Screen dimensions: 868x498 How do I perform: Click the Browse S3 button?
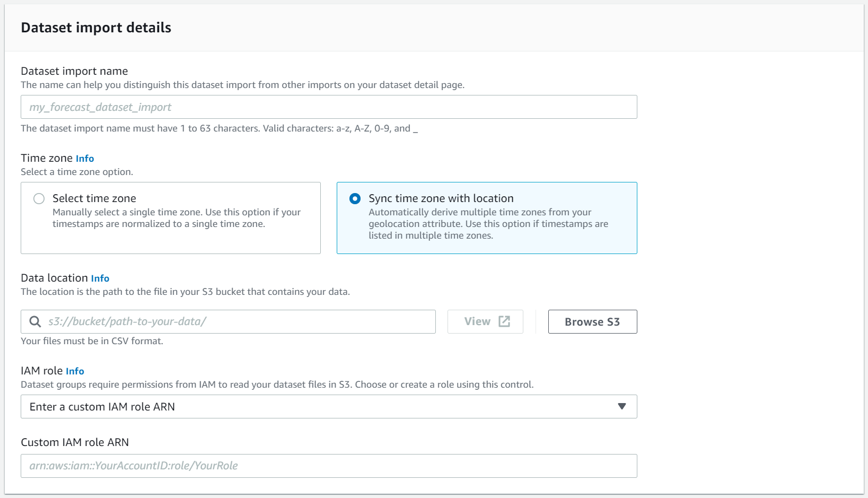click(x=592, y=321)
